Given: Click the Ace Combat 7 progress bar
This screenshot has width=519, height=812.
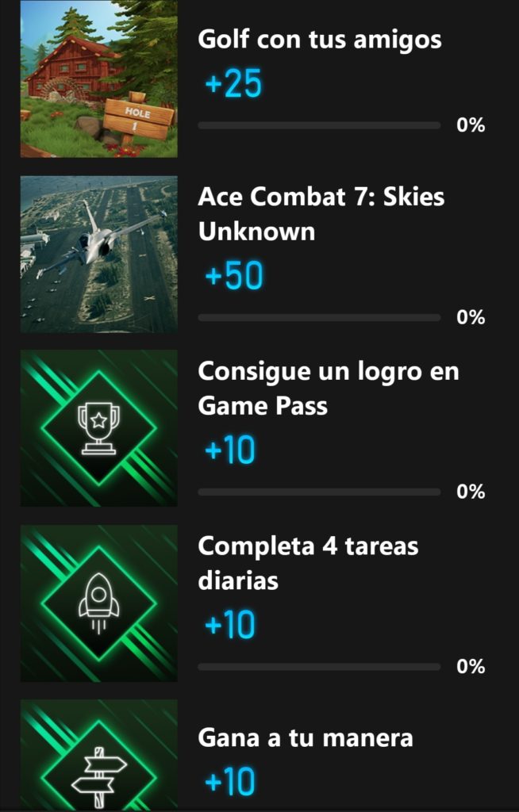Looking at the screenshot, I should click(318, 317).
